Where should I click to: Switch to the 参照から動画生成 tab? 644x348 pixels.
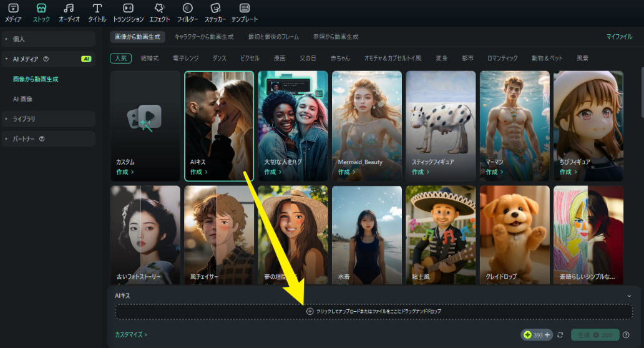coord(336,37)
